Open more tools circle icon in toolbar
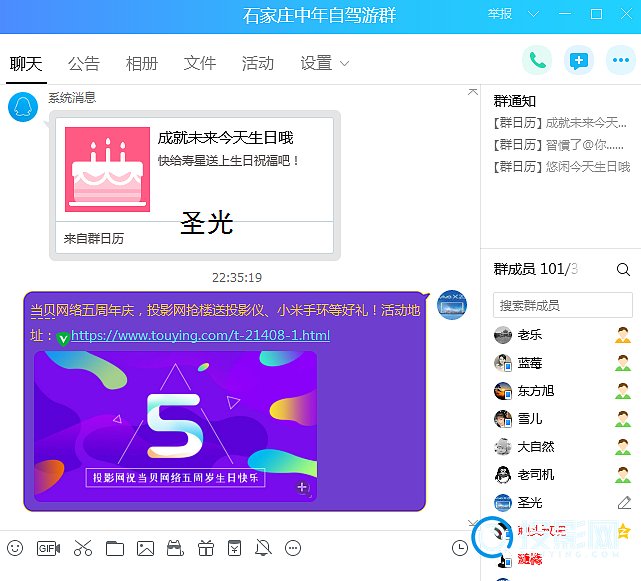This screenshot has width=641, height=581. [x=293, y=548]
